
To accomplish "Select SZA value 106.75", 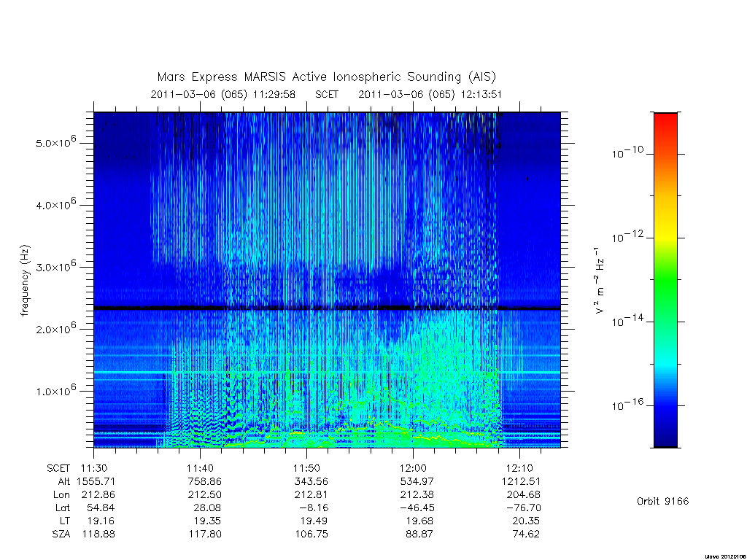I will pos(311,534).
